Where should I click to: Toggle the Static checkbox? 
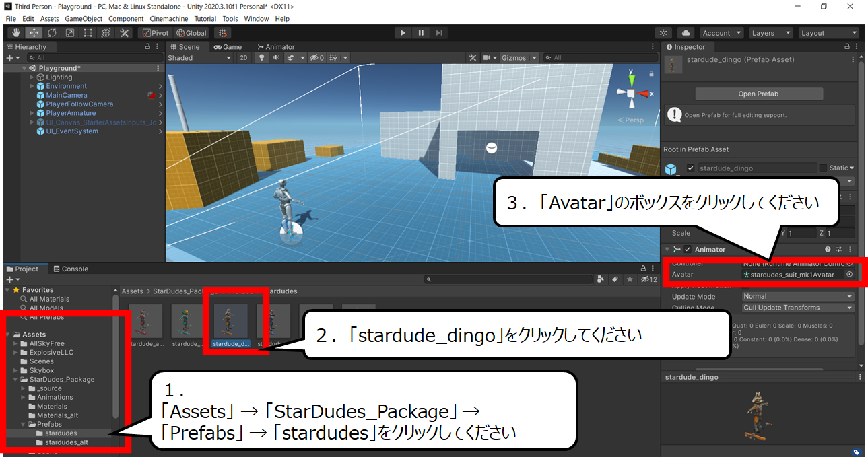click(824, 168)
